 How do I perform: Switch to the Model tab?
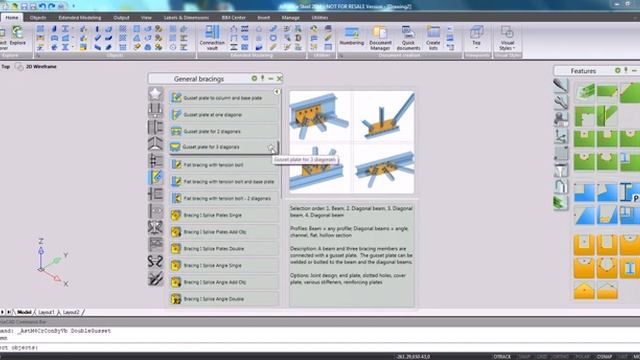pos(24,312)
